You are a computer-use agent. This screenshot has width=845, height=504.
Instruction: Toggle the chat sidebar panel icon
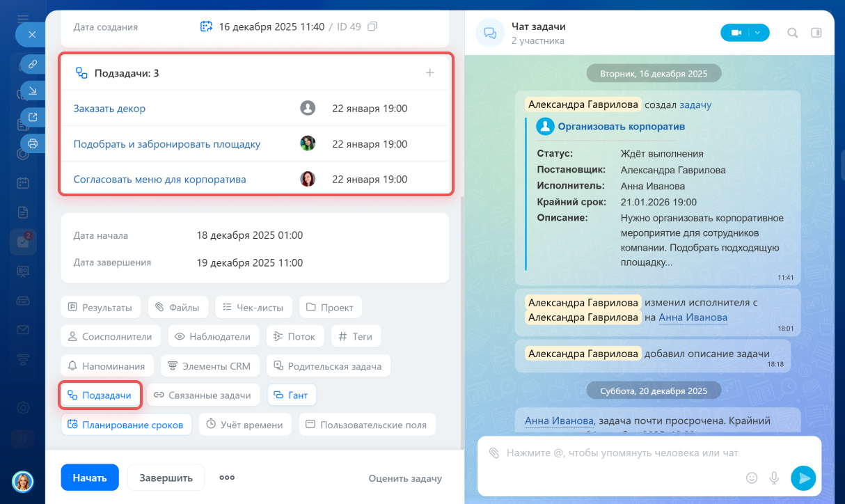(816, 33)
